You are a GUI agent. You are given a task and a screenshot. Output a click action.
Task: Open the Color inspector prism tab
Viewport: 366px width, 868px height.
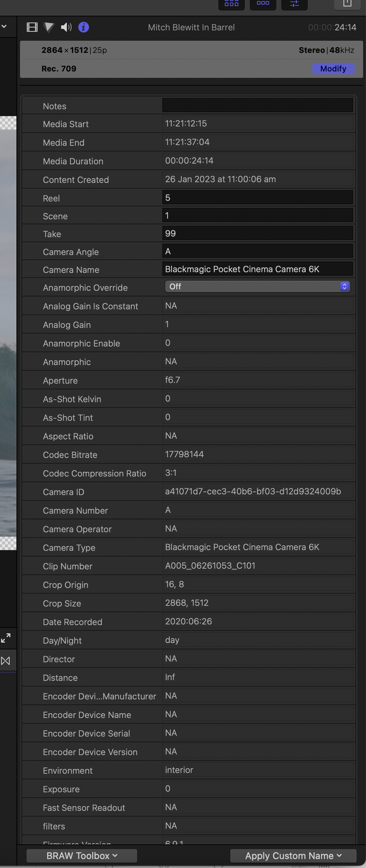(49, 27)
